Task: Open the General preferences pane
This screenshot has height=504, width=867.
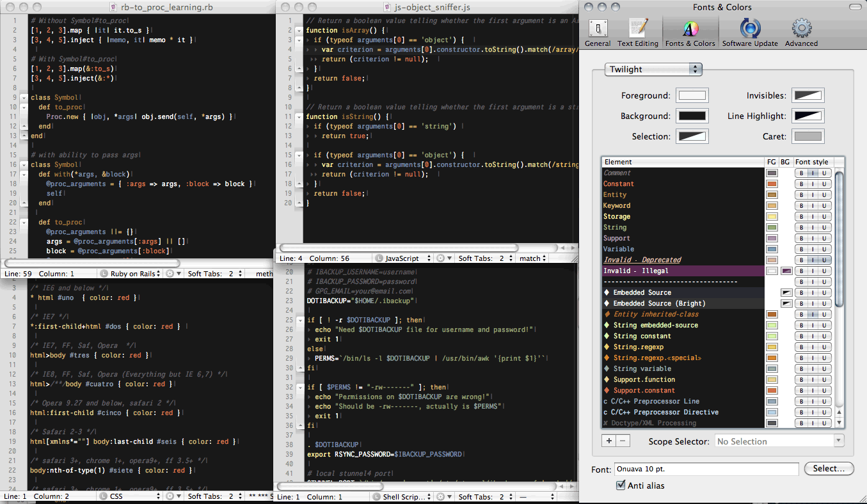Action: (598, 33)
